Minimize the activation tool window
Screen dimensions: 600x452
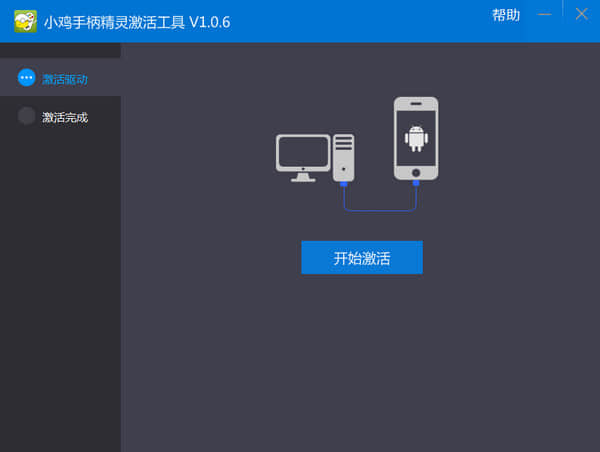coord(544,15)
